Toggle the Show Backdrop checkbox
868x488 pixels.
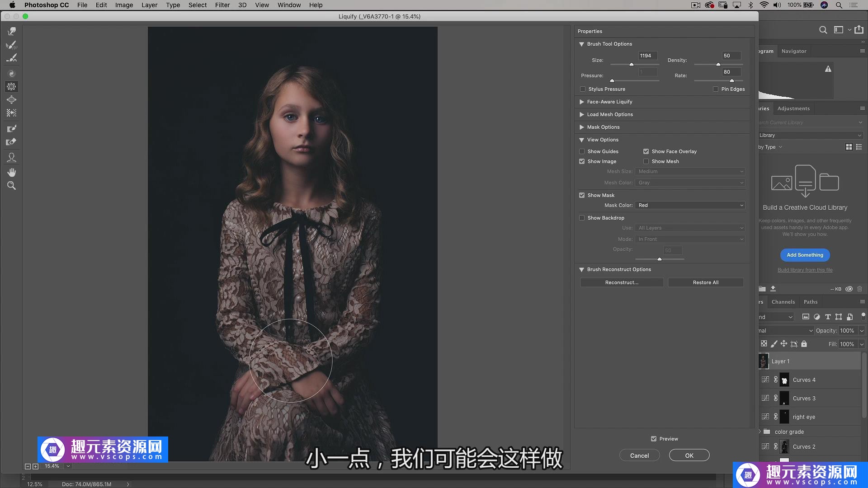(x=582, y=218)
